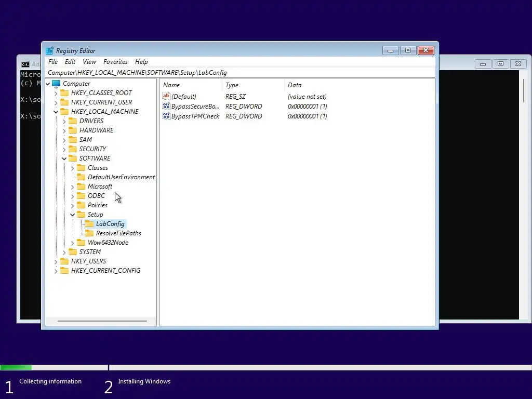The image size is (532, 399).
Task: Expand HKEY_CURRENT_USER with its arrow
Action: click(x=56, y=102)
